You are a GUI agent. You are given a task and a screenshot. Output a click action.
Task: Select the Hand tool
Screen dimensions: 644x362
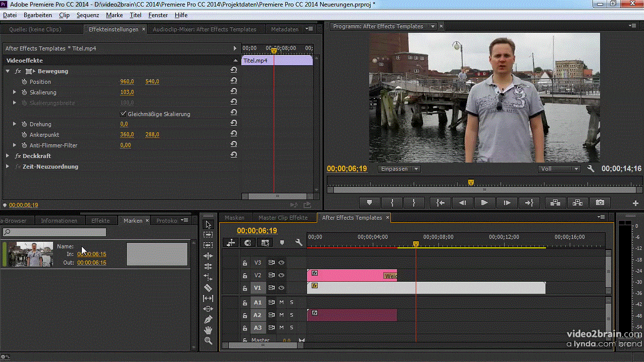coord(208,330)
